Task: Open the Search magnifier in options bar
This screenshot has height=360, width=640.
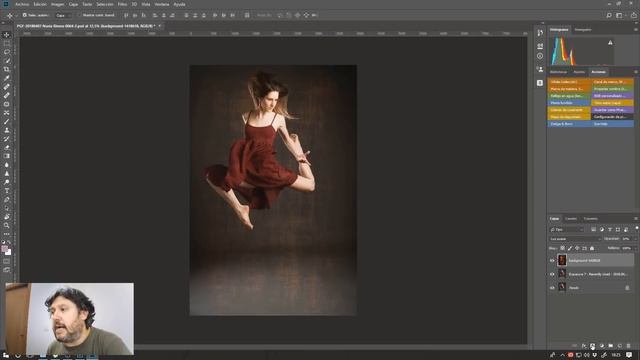Action: pyautogui.click(x=609, y=15)
